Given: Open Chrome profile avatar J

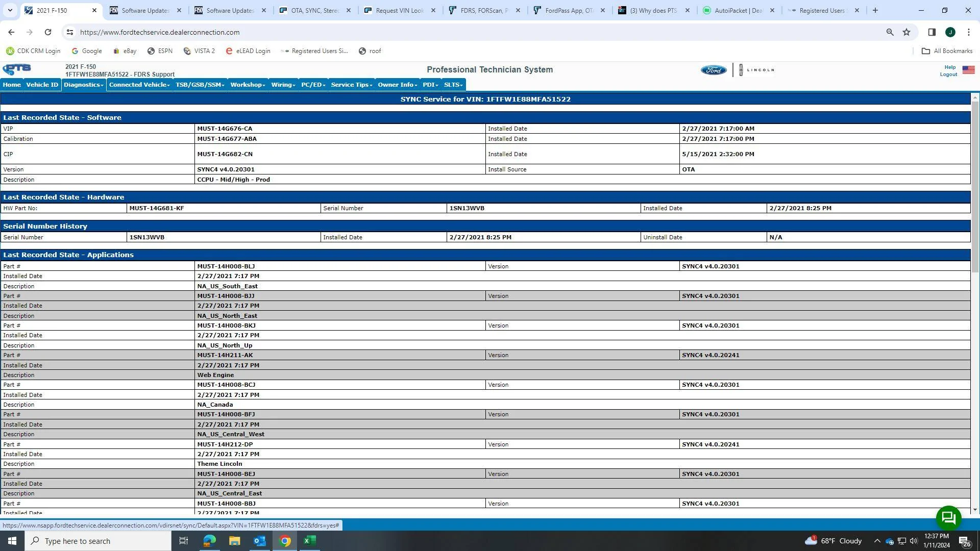Looking at the screenshot, I should tap(950, 32).
